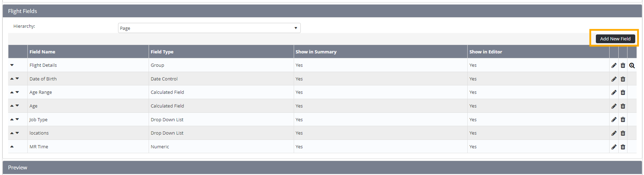Click Add New Field button
The width and height of the screenshot is (644, 175).
(x=615, y=39)
